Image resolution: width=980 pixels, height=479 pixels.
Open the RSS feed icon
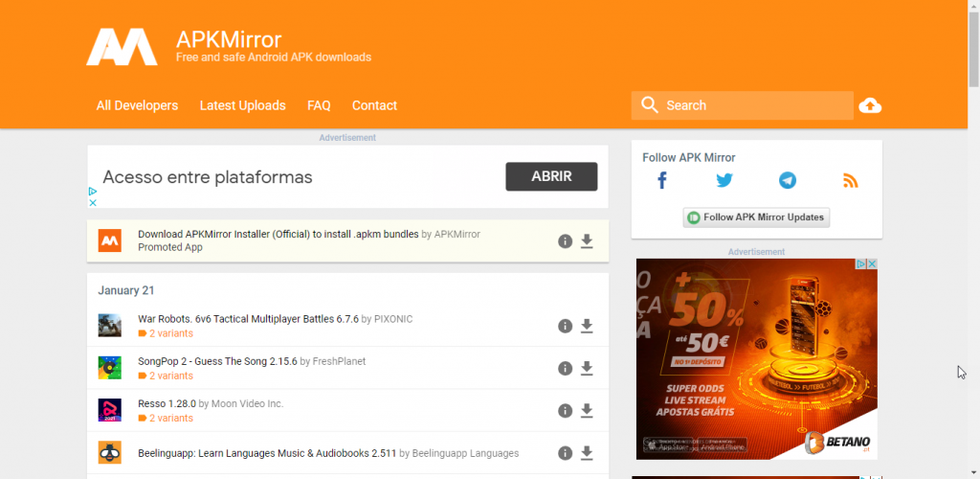[850, 180]
